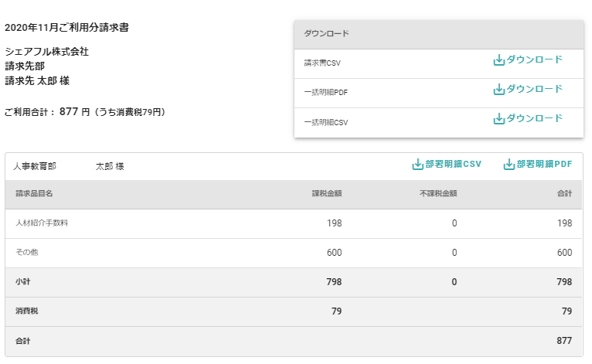Download the 請求書CSV via its ダウンロード link
Screen dimensions: 592x364
click(x=534, y=60)
